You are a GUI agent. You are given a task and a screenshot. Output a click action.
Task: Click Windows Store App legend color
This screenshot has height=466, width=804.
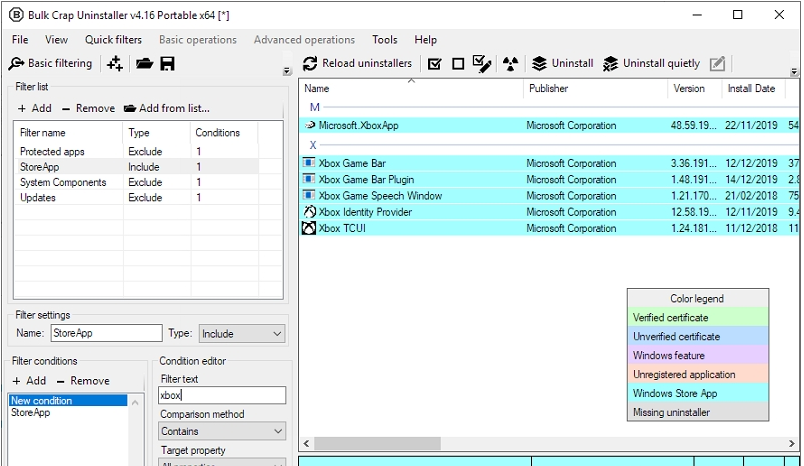click(x=697, y=393)
